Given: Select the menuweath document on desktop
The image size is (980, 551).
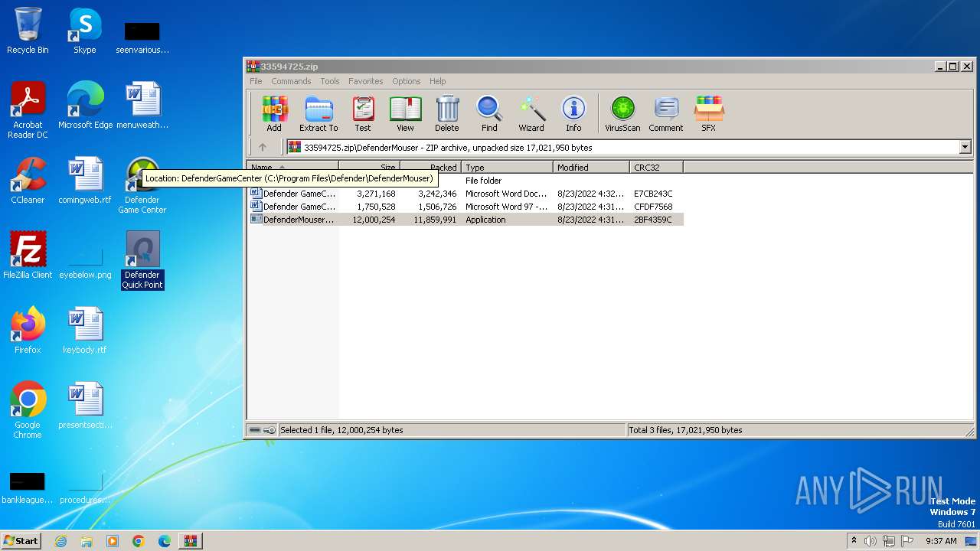Looking at the screenshot, I should (x=142, y=105).
